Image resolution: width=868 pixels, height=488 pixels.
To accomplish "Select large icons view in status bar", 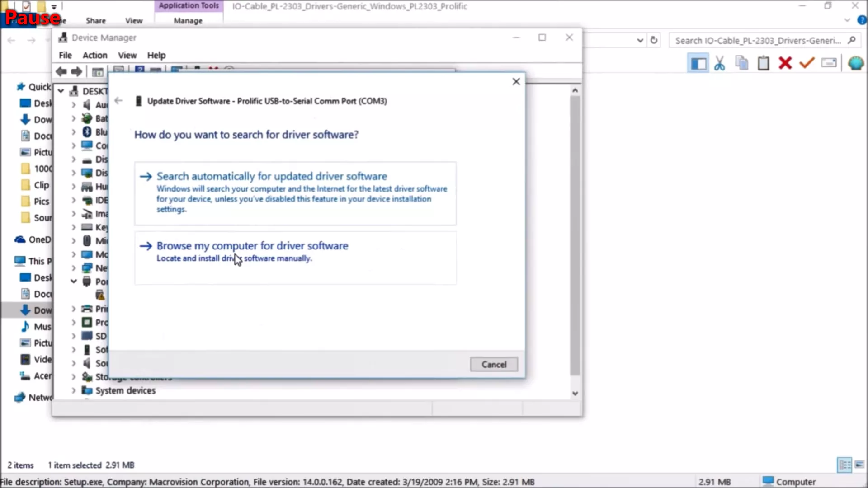I will tap(859, 465).
